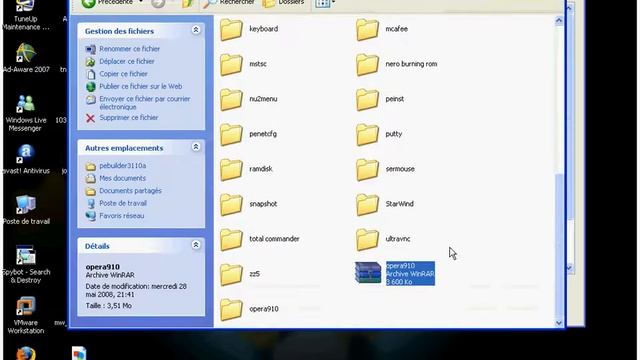
Task: Open TuneUp Maintenance desktop shortcut
Action: 25,16
